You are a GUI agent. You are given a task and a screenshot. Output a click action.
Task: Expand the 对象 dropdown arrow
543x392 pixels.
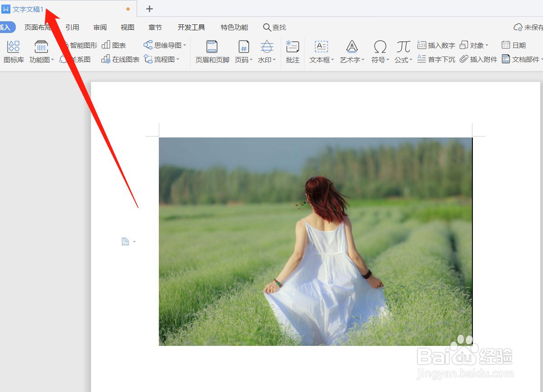[x=487, y=46]
